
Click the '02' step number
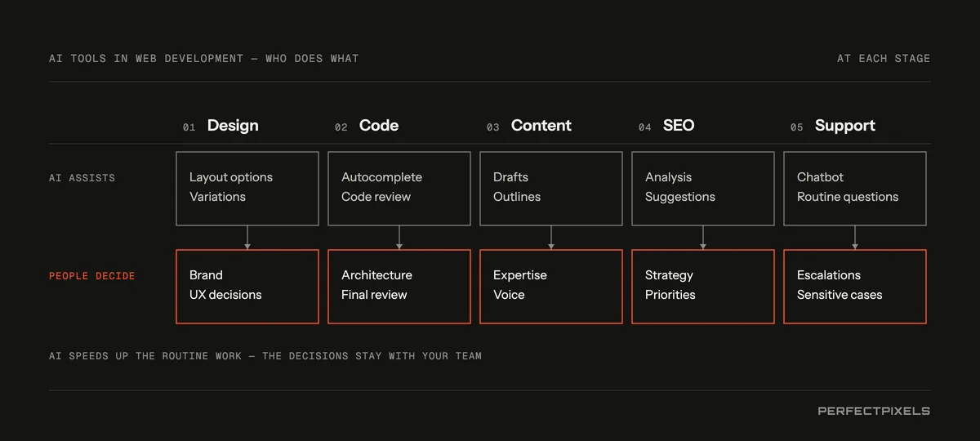point(341,127)
